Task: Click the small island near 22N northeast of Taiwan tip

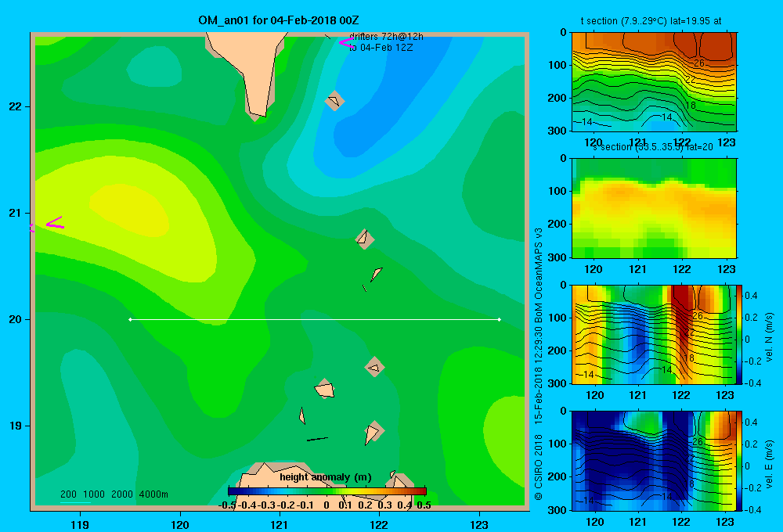Action: 334,101
